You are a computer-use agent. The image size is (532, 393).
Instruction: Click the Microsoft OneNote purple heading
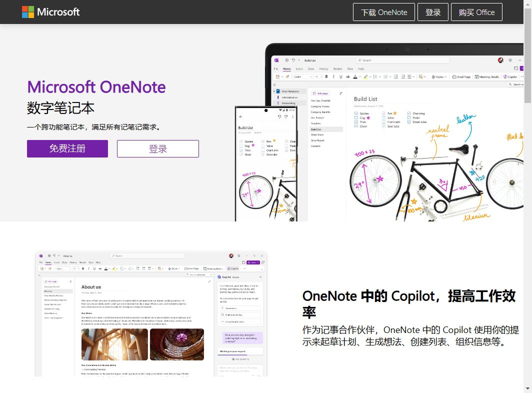click(96, 87)
